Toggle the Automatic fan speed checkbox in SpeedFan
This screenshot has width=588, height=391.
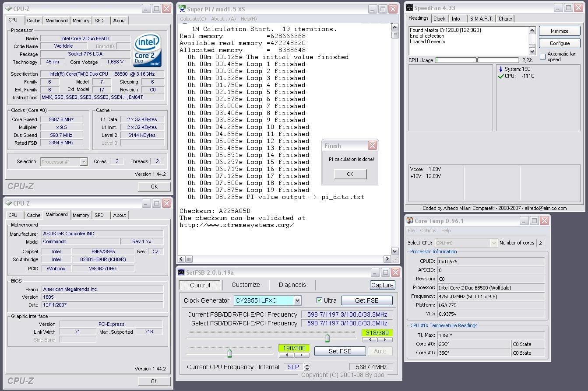(542, 56)
